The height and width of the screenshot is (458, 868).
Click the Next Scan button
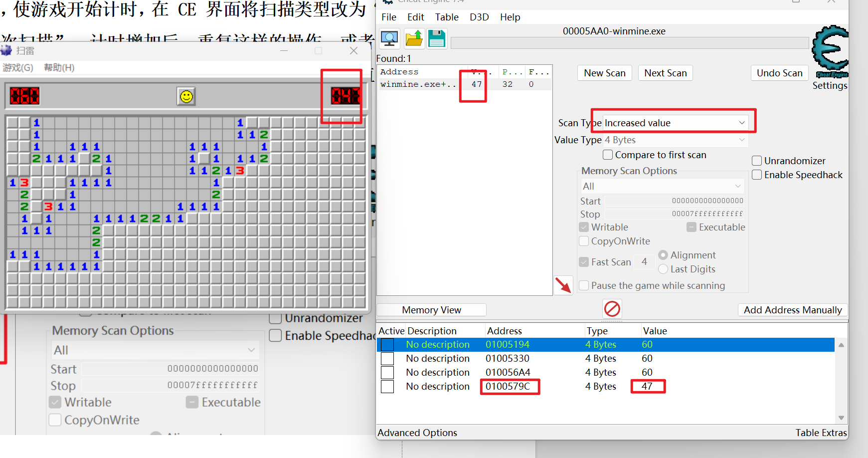(x=666, y=73)
